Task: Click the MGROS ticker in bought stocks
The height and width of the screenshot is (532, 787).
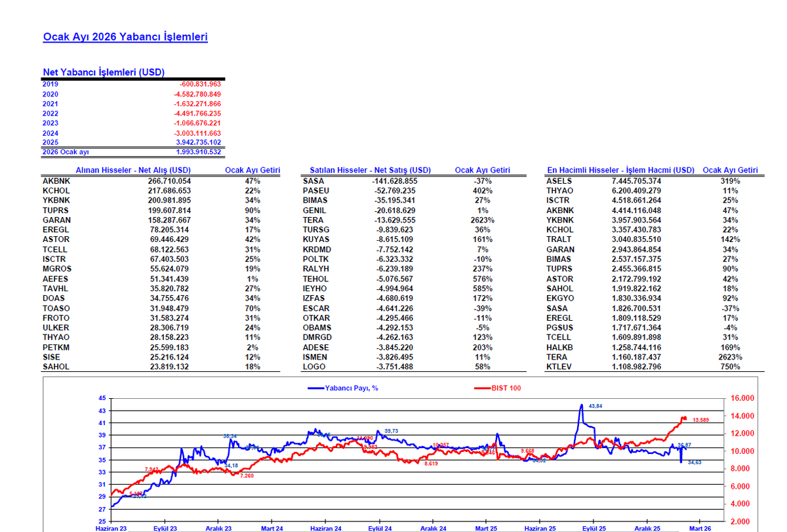Action: pyautogui.click(x=57, y=269)
